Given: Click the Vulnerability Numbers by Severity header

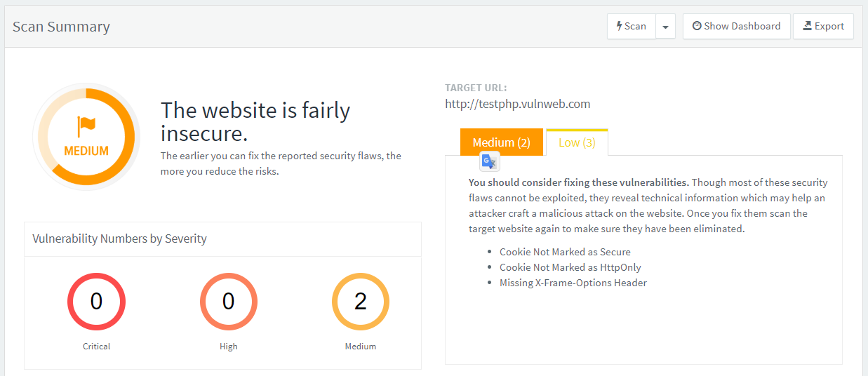Looking at the screenshot, I should 119,239.
